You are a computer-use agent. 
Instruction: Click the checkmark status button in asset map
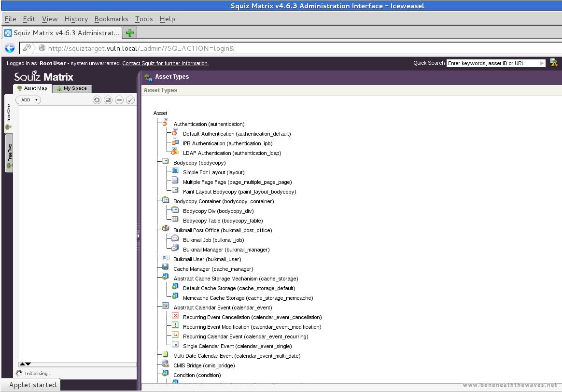[x=130, y=100]
